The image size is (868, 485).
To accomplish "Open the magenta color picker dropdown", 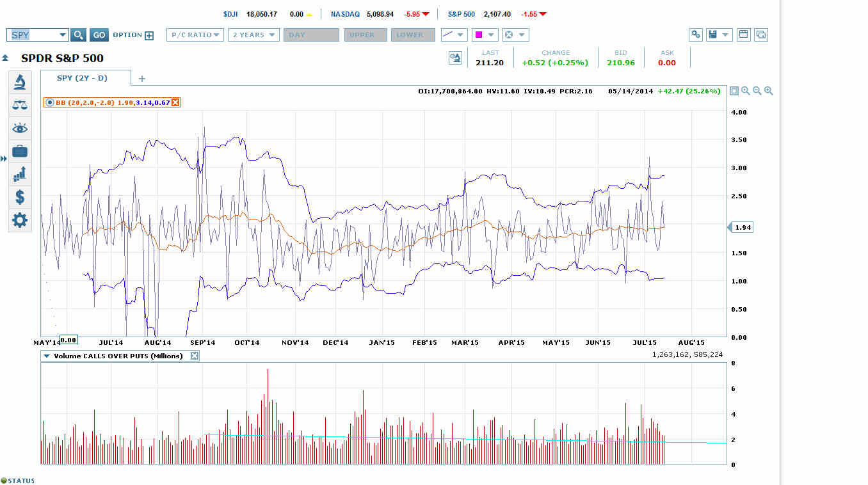I will click(485, 35).
